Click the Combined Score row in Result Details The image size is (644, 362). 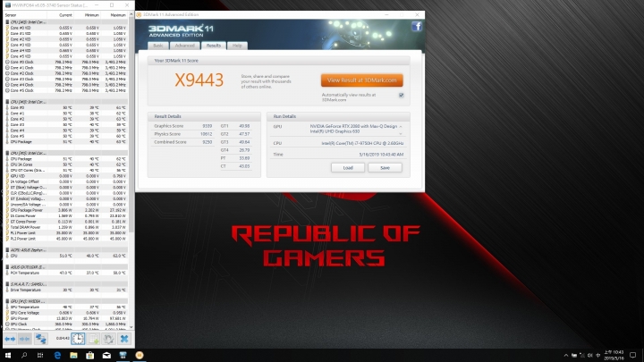pos(182,142)
